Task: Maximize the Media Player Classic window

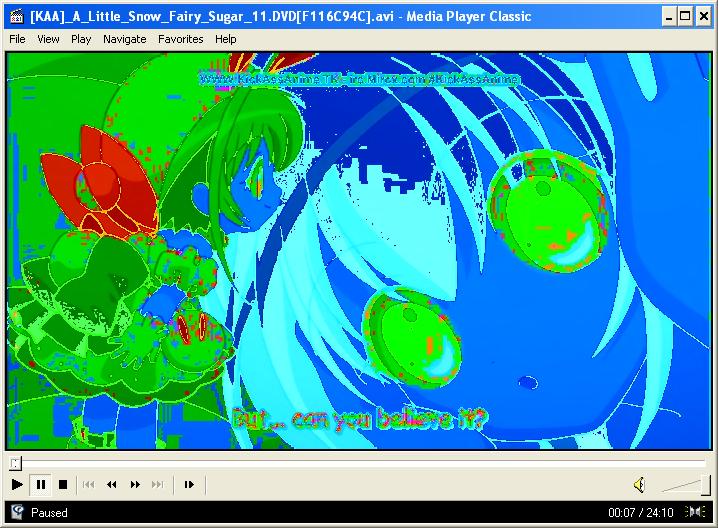Action: [685, 17]
